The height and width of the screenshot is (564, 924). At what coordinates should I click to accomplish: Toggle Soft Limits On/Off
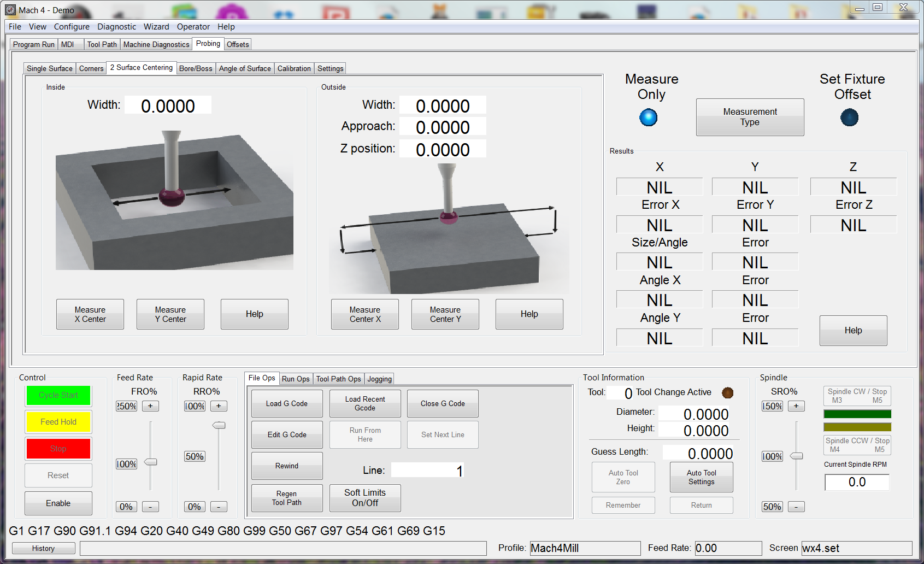pos(365,498)
